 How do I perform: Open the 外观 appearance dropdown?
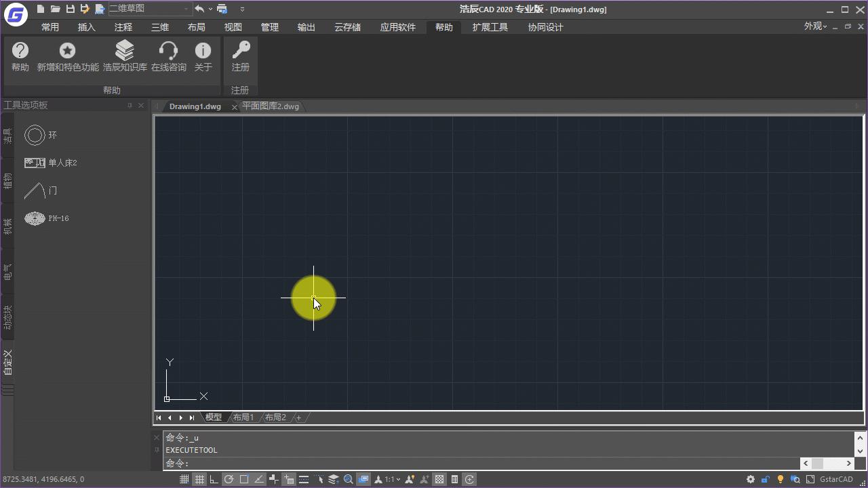[815, 26]
